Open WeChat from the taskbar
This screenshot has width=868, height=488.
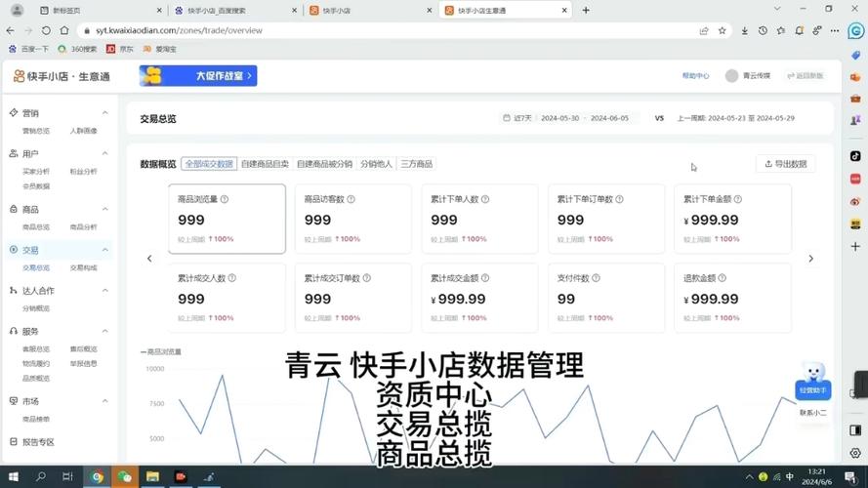pyautogui.click(x=125, y=476)
